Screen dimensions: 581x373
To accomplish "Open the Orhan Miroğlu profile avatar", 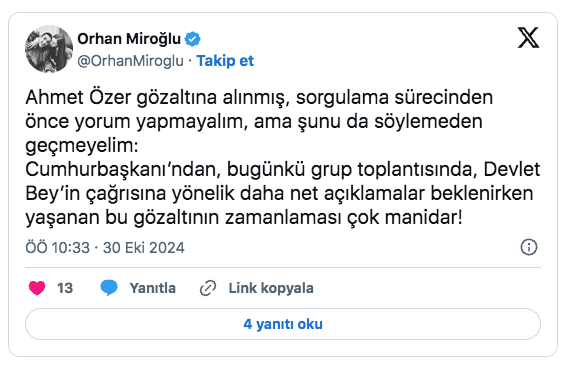I will coord(49,49).
